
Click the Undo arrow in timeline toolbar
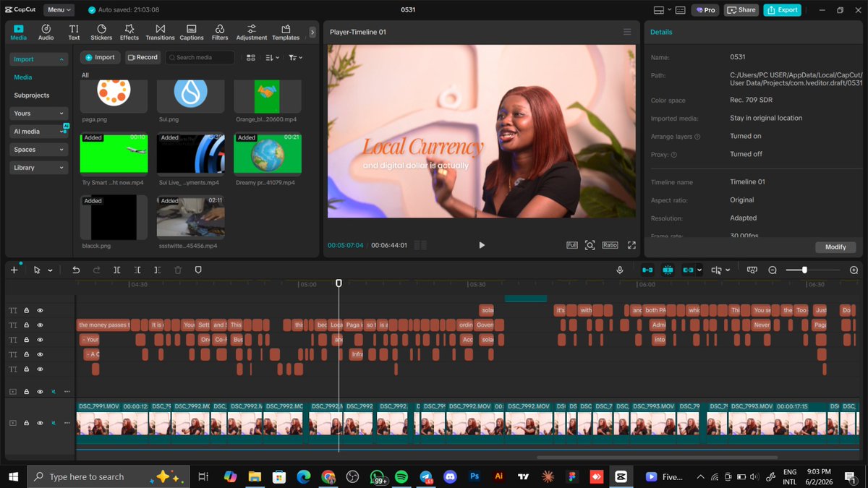[76, 270]
